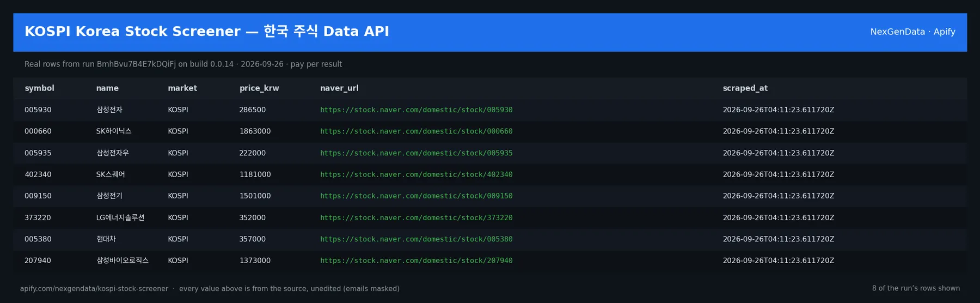Select symbol cell 005930
The width and height of the screenshot is (980, 303).
(x=38, y=110)
